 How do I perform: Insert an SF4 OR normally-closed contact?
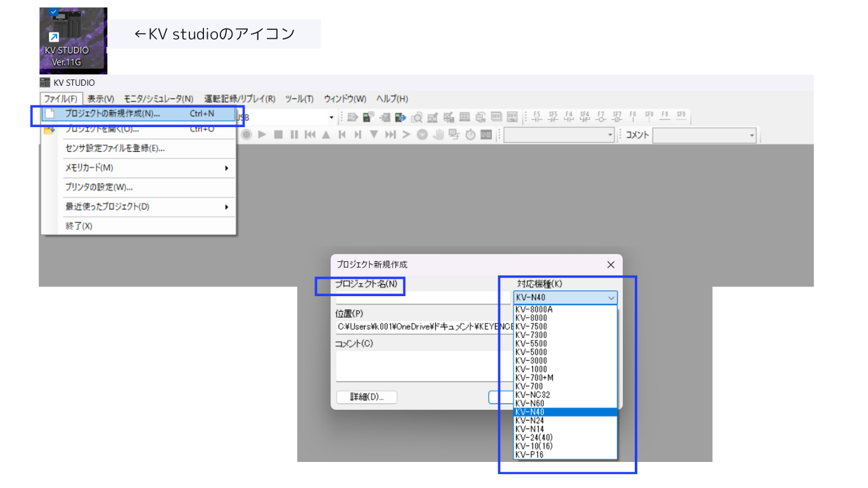pyautogui.click(x=585, y=117)
